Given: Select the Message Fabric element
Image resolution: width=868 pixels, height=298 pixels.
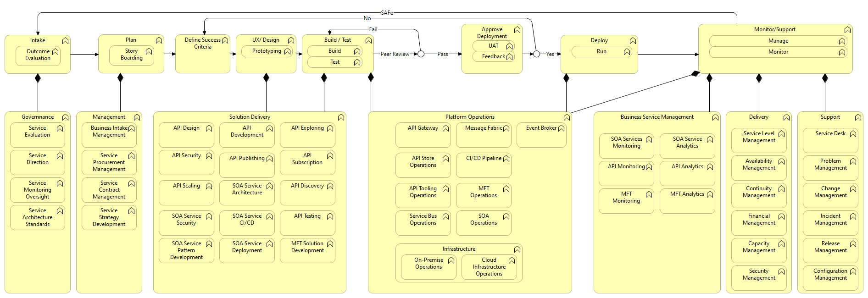Looking at the screenshot, I should point(484,135).
